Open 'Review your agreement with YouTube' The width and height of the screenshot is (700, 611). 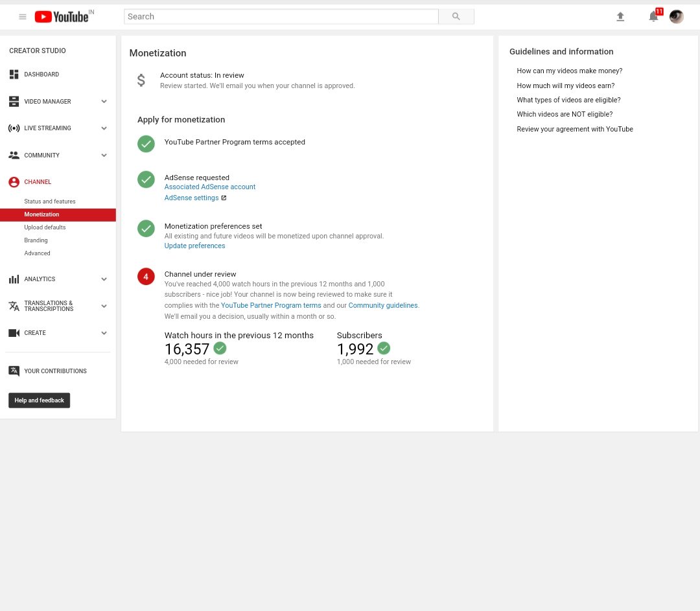[574, 129]
